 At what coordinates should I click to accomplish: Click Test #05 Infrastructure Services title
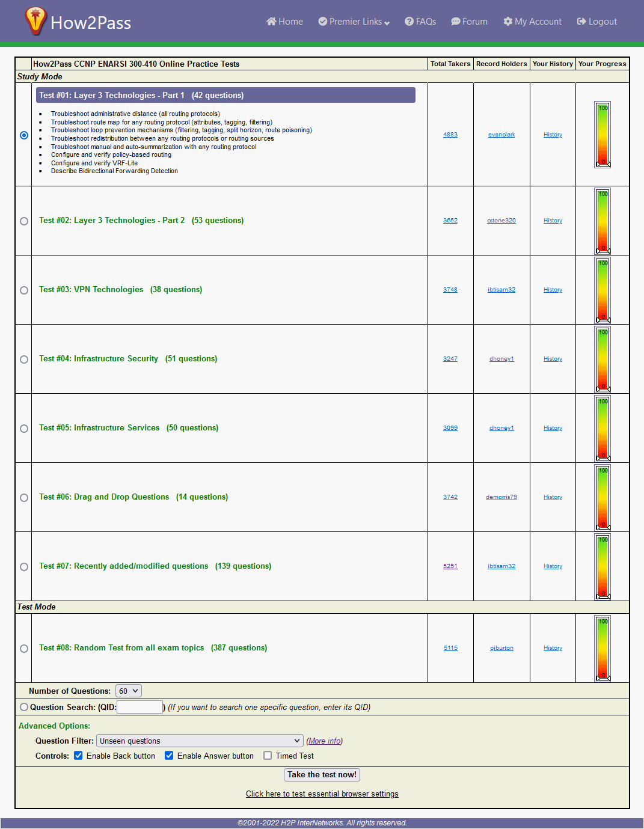129,428
